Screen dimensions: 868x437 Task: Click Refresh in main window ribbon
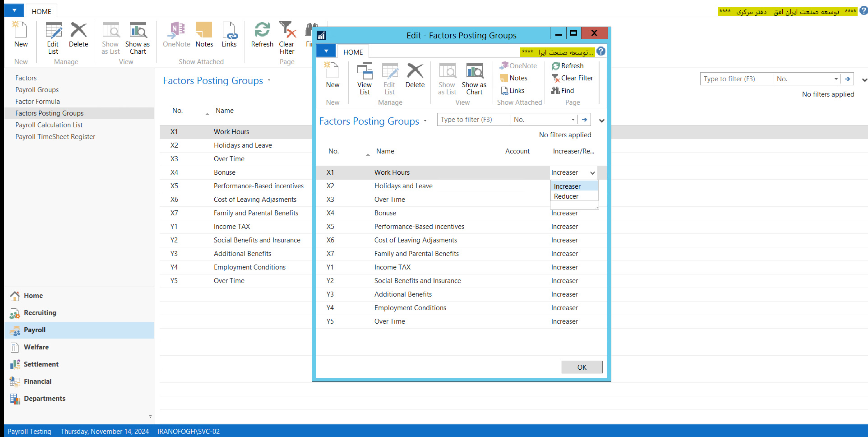point(262,35)
